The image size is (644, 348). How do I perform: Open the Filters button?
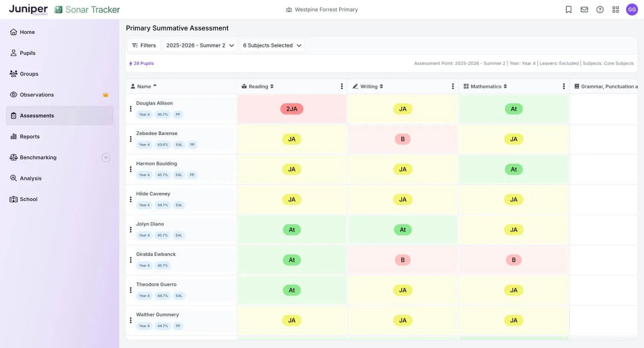click(x=144, y=45)
